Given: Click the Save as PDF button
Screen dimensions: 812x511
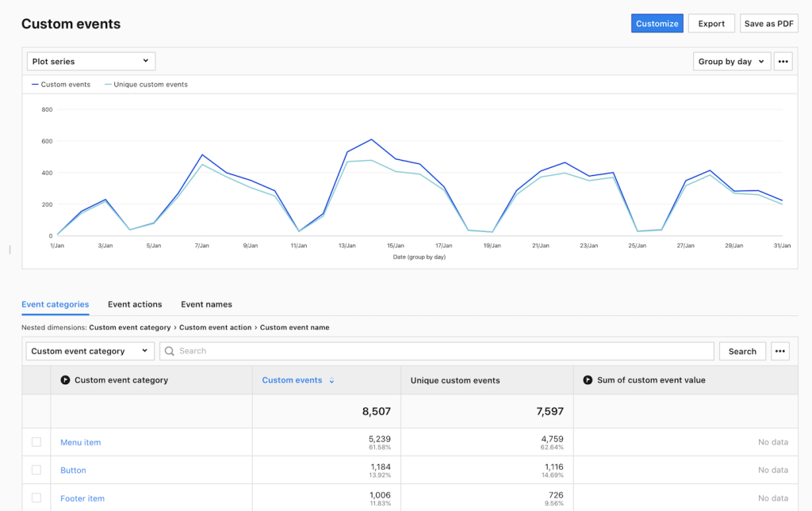Looking at the screenshot, I should coord(769,23).
